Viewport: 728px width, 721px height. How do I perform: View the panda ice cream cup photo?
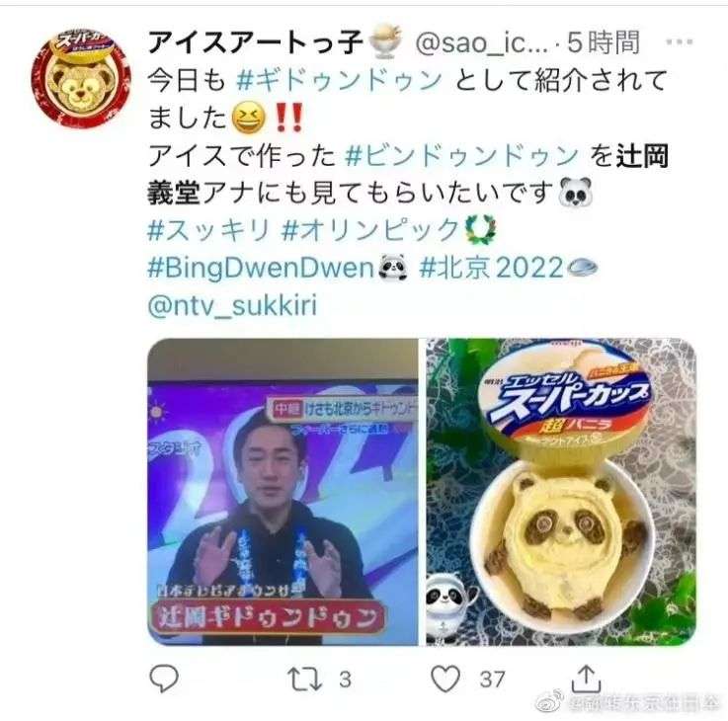[561, 492]
